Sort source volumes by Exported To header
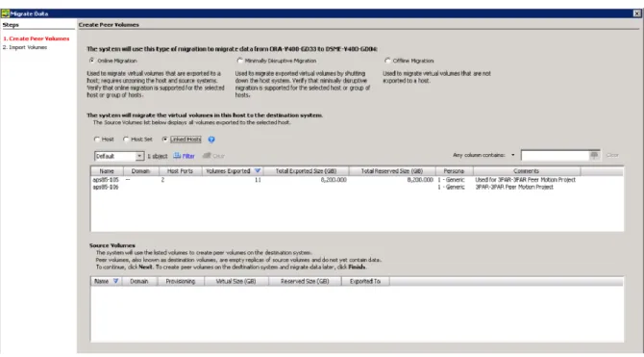The height and width of the screenshot is (357, 644). [364, 281]
